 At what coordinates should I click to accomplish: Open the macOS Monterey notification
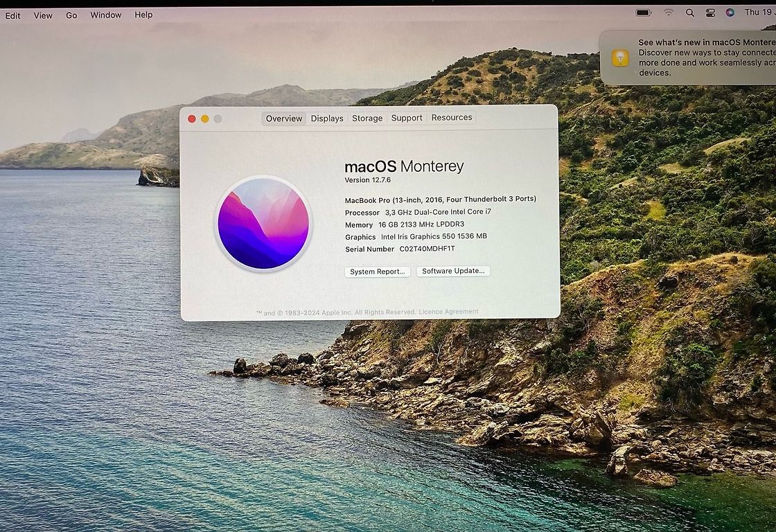(688, 57)
